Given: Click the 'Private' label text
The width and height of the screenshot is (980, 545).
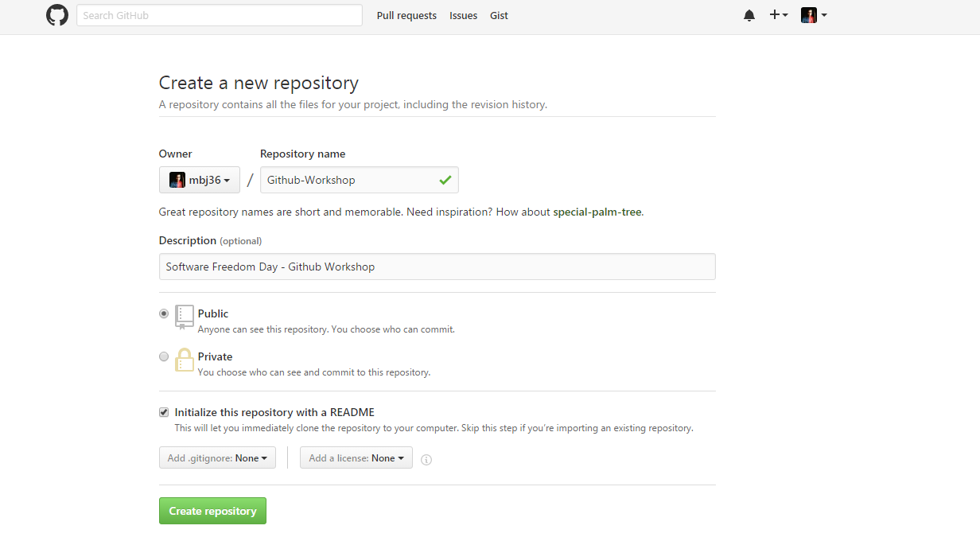Looking at the screenshot, I should [x=216, y=356].
